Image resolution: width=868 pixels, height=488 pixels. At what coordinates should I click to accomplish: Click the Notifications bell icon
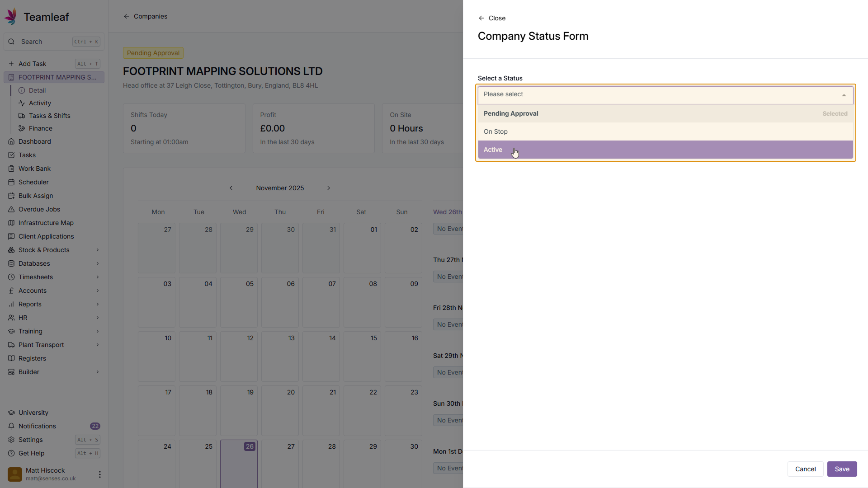(11, 426)
